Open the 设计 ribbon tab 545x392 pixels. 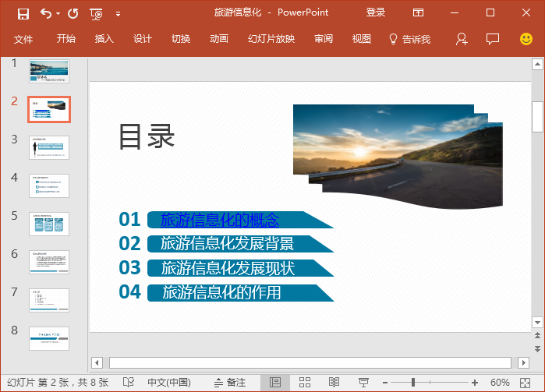[143, 38]
